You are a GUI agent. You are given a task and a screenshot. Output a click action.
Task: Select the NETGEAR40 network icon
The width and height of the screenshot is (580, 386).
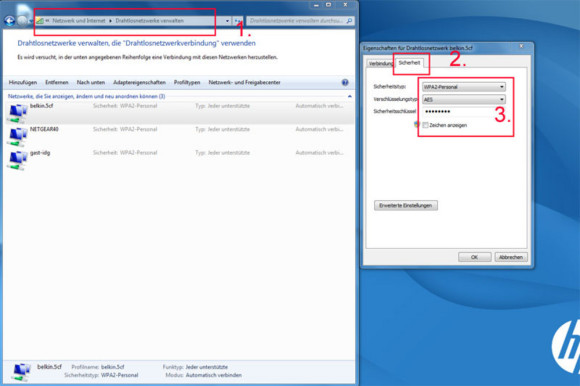17,136
